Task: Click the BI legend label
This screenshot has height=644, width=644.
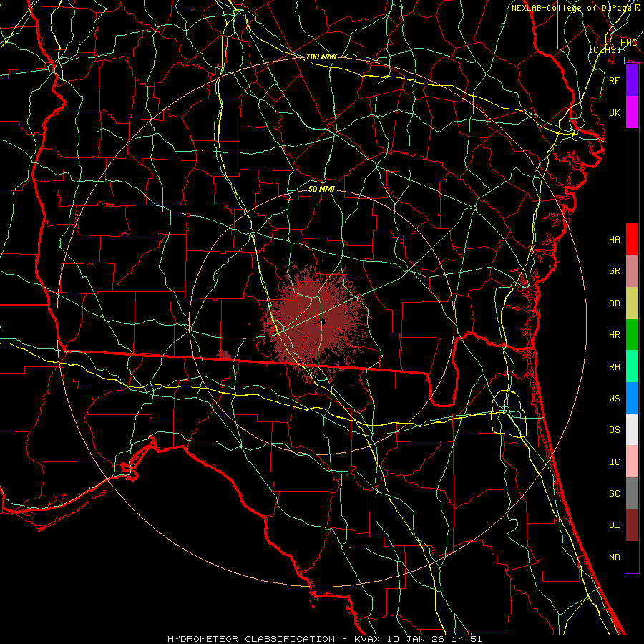Action: click(615, 525)
